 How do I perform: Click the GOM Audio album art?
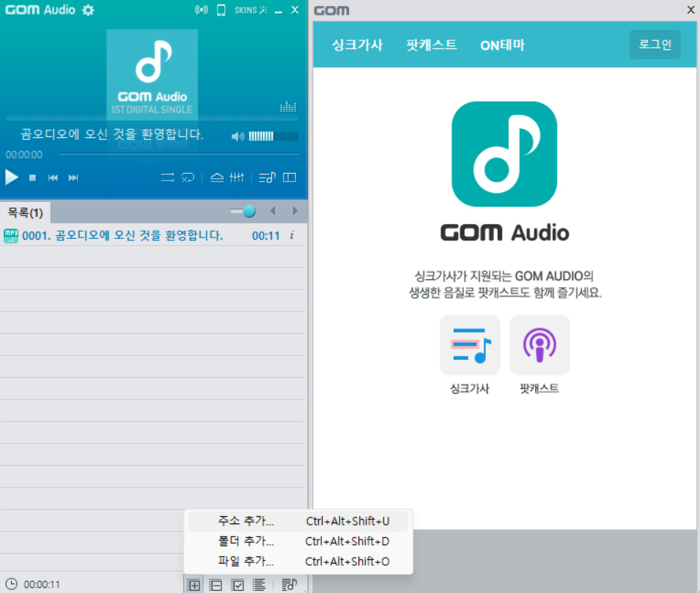pyautogui.click(x=152, y=74)
